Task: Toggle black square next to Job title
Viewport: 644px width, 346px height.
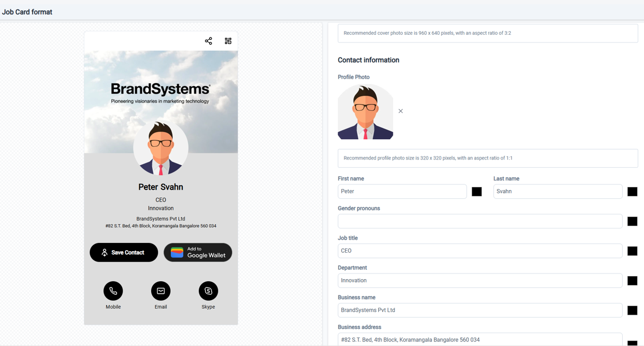Action: 632,251
